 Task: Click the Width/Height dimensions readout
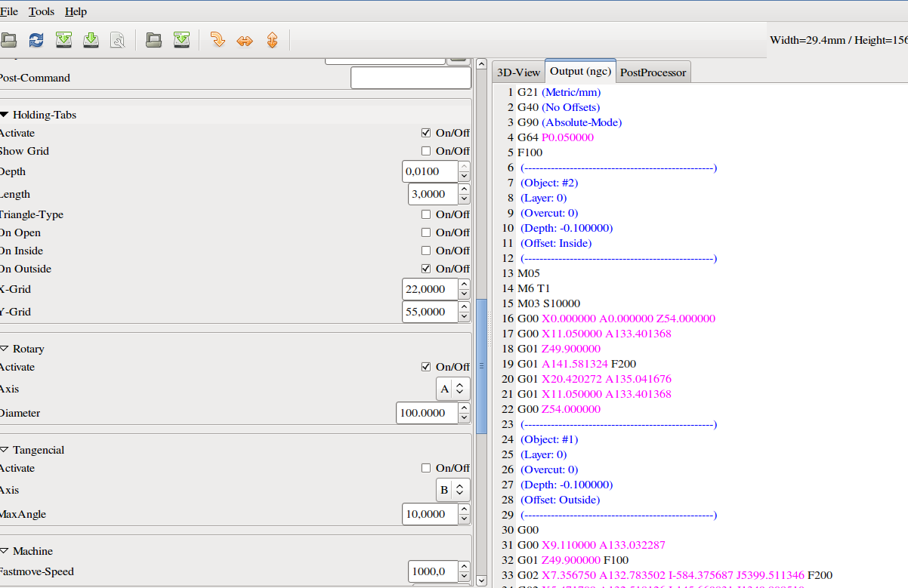pos(839,40)
